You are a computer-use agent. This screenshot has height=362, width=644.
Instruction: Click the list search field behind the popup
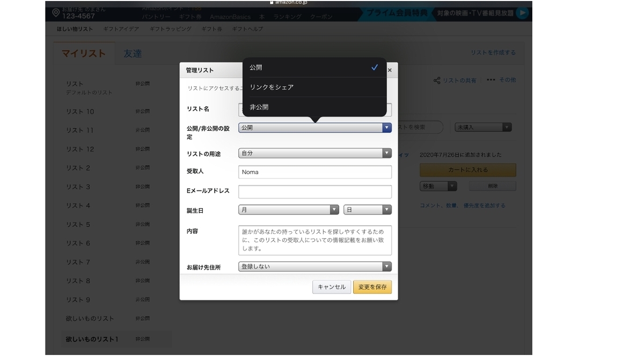tap(420, 127)
